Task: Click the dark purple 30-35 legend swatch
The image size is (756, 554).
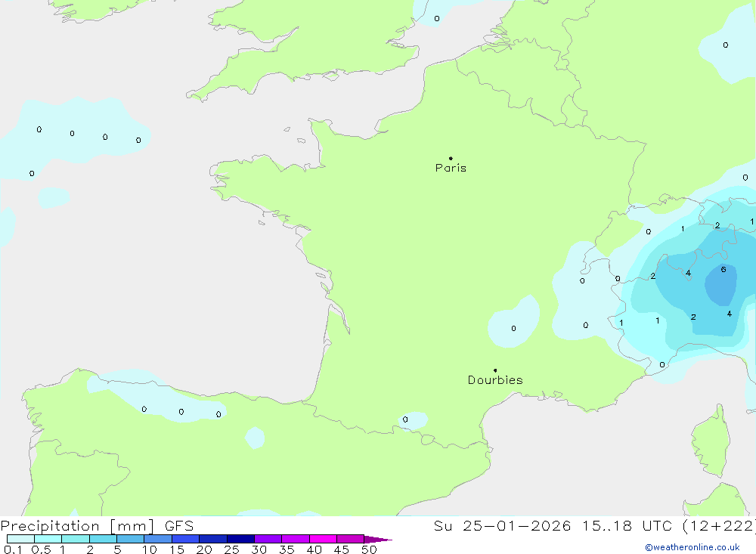Action: pos(268,539)
